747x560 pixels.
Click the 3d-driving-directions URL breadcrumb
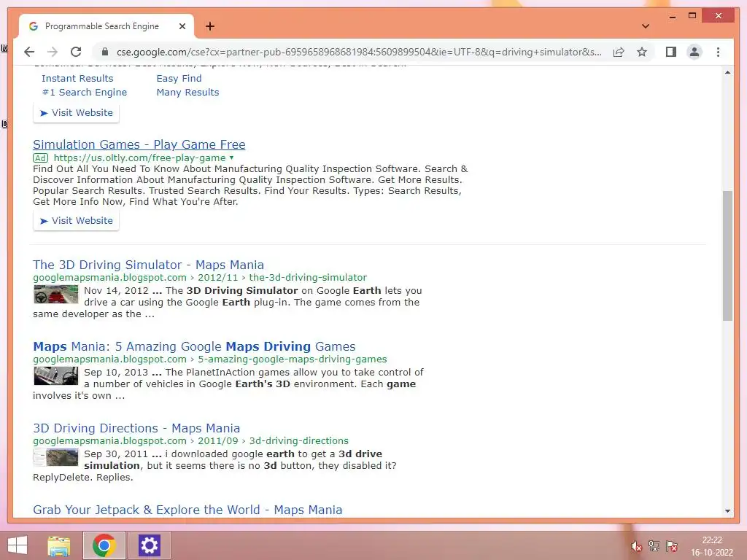[298, 440]
